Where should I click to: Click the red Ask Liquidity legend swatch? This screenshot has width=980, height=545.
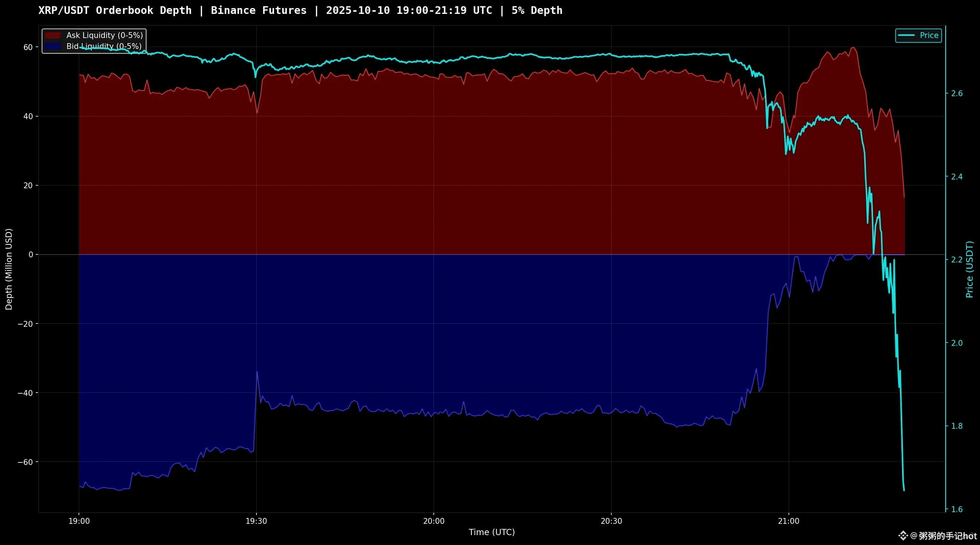click(x=53, y=35)
